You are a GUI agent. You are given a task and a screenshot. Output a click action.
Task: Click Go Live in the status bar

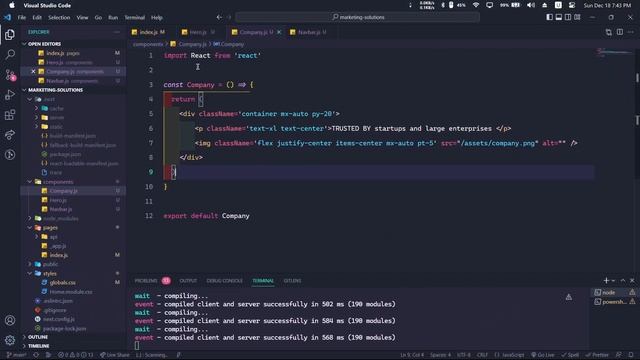click(543, 355)
